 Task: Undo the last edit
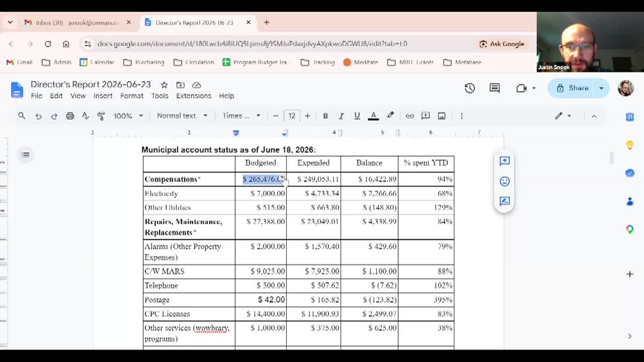coord(38,116)
